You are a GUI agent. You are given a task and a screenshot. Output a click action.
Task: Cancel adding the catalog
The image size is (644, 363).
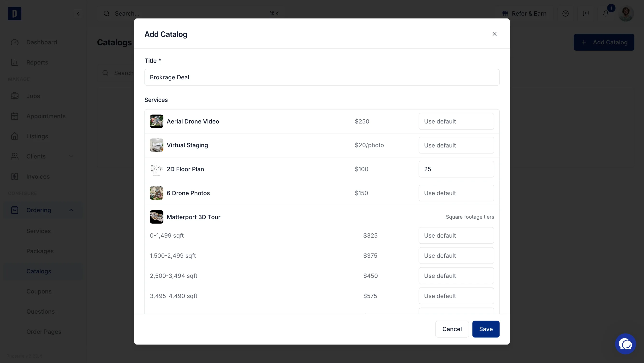(452, 329)
